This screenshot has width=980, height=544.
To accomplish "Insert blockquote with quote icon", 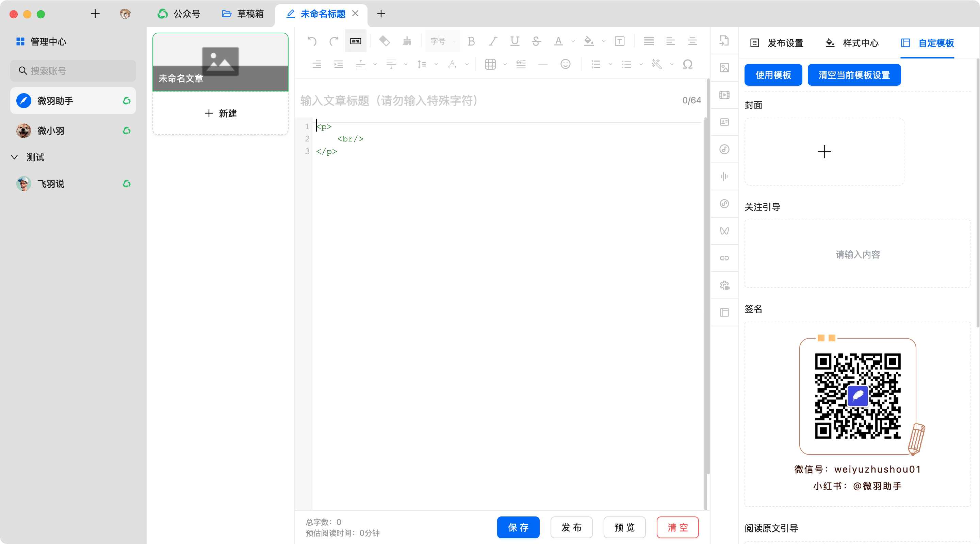I will (521, 64).
